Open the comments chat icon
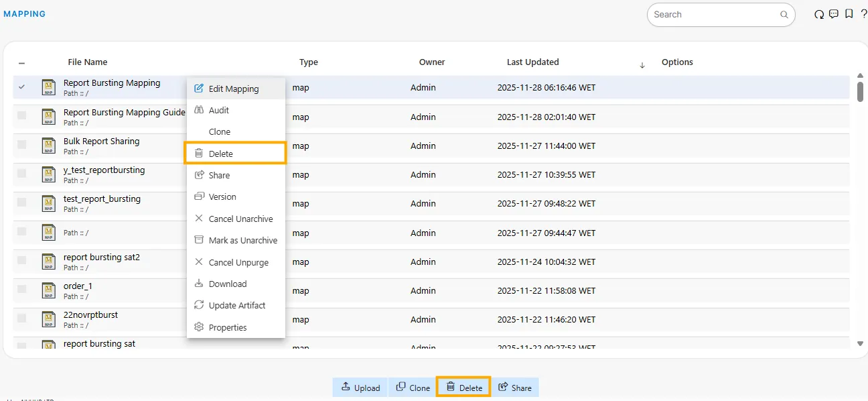The height and width of the screenshot is (401, 868). tap(834, 14)
